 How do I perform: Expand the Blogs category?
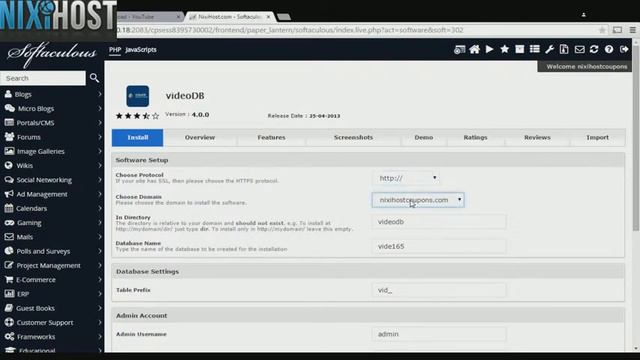click(x=52, y=94)
